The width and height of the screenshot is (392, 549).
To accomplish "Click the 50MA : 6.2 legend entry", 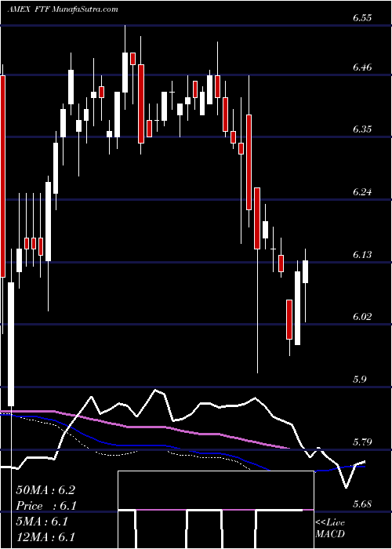I will click(45, 490).
